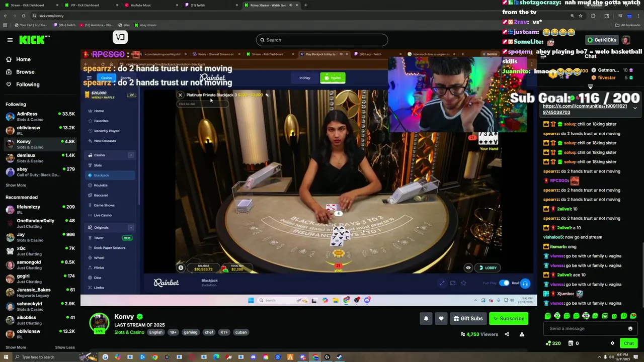The image size is (644, 362).
Task: Report the stream with the warning icon
Action: (522, 334)
